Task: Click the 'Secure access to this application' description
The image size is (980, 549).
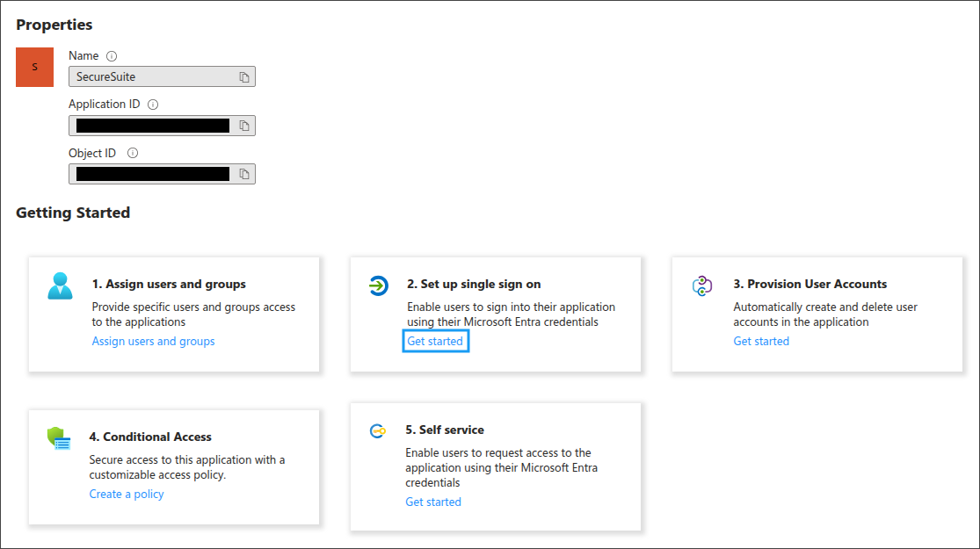Action: (x=187, y=467)
